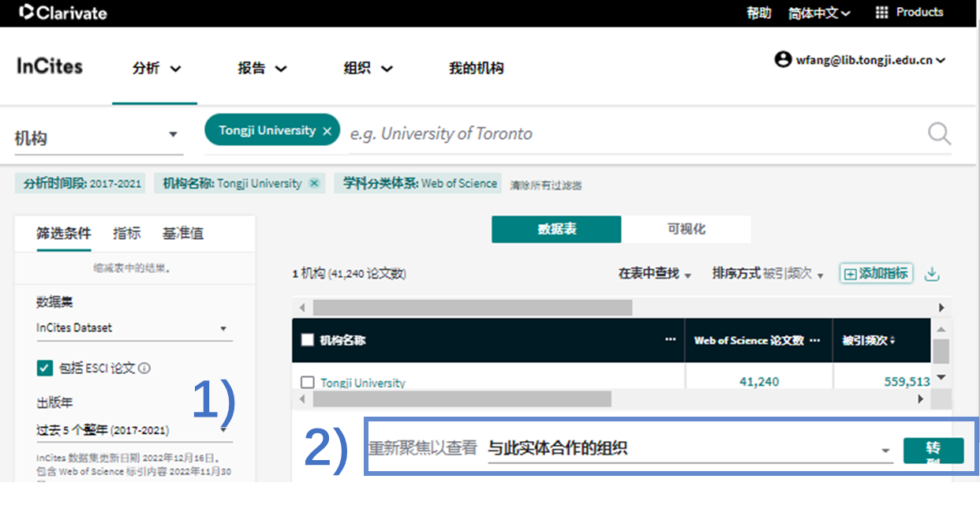Click the download table icon
Image resolution: width=980 pixels, height=509 pixels.
[932, 274]
